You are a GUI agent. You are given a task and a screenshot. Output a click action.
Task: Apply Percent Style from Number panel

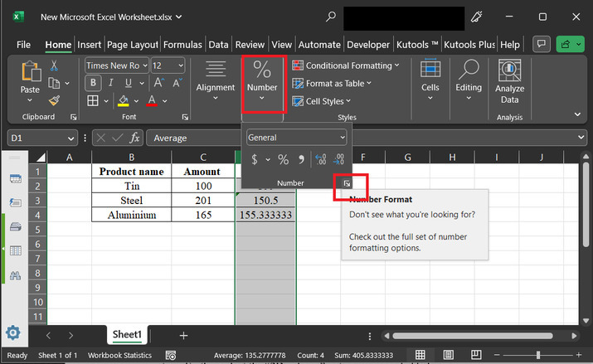(283, 159)
